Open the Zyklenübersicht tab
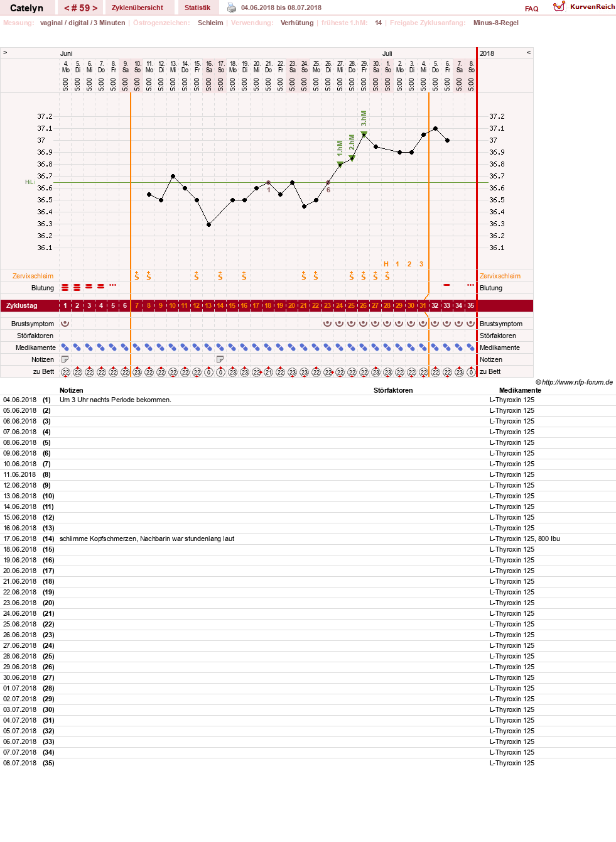This screenshot has width=616, height=842. click(x=137, y=8)
